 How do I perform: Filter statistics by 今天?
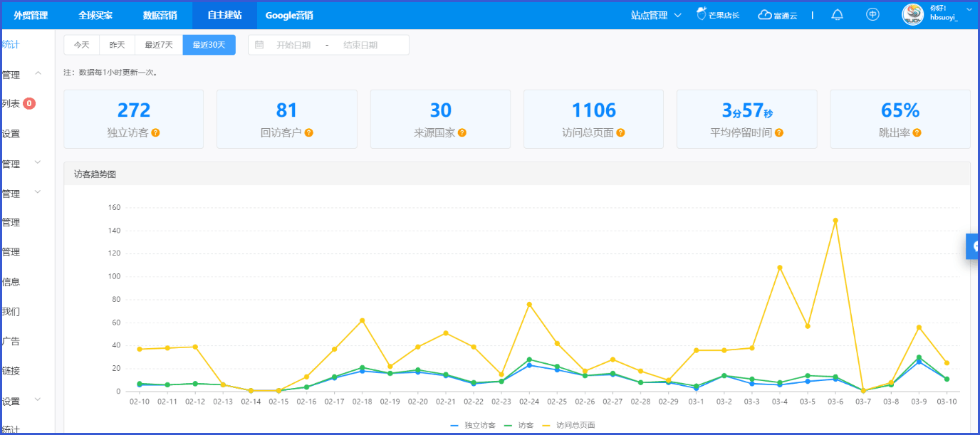point(82,45)
